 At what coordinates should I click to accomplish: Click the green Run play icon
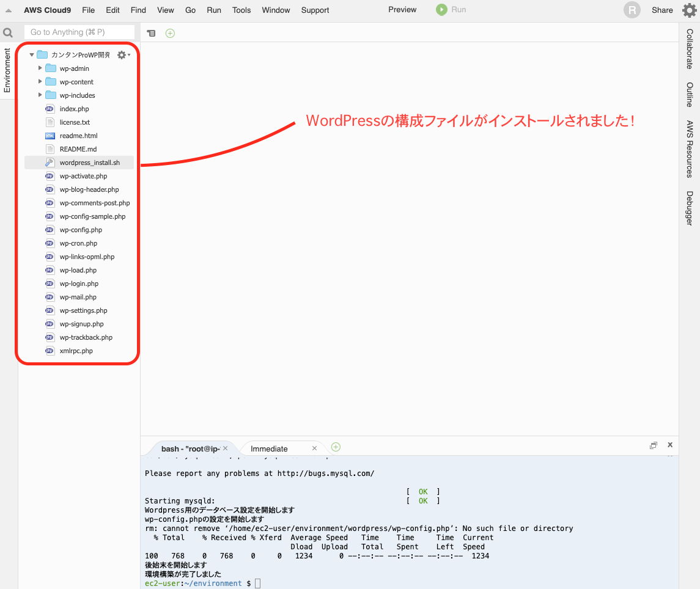(441, 10)
